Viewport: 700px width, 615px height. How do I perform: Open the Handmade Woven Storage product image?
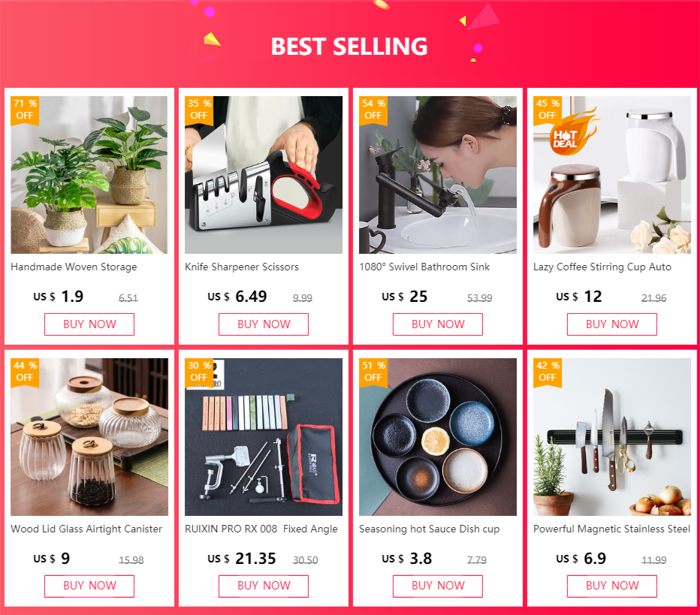point(89,175)
